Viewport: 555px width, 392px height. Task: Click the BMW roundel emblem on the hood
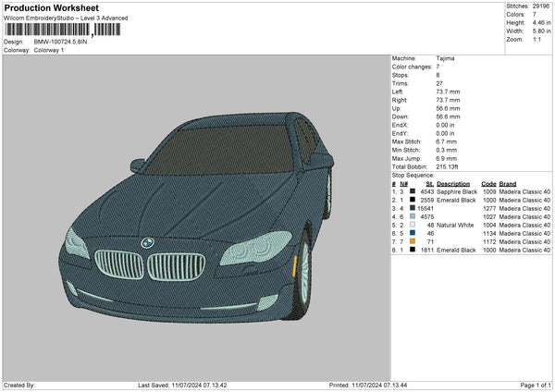(x=146, y=243)
